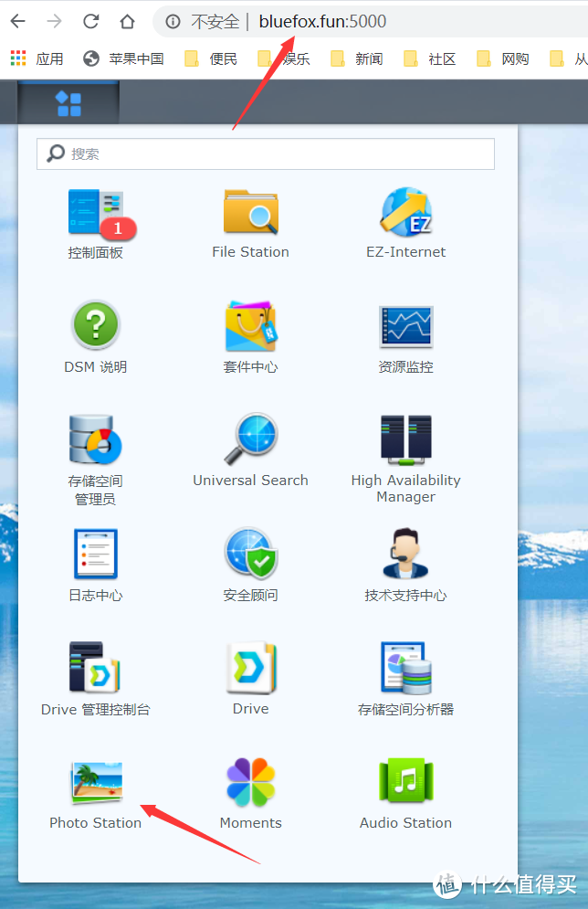Open 娱乐 bookmark folder
Image resolution: width=588 pixels, height=909 pixels.
click(x=284, y=58)
